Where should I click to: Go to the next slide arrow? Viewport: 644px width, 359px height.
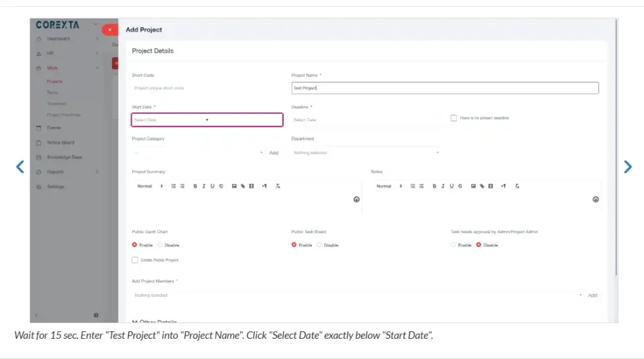628,167
